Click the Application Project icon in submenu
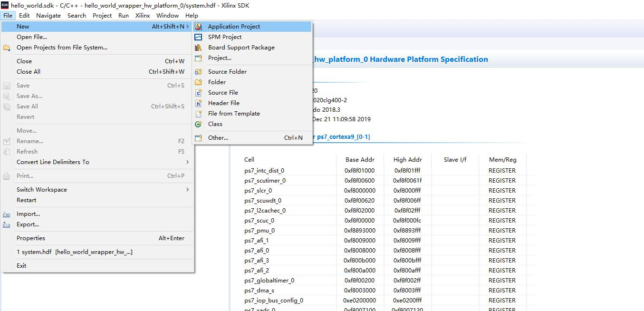The image size is (644, 311). pos(198,27)
